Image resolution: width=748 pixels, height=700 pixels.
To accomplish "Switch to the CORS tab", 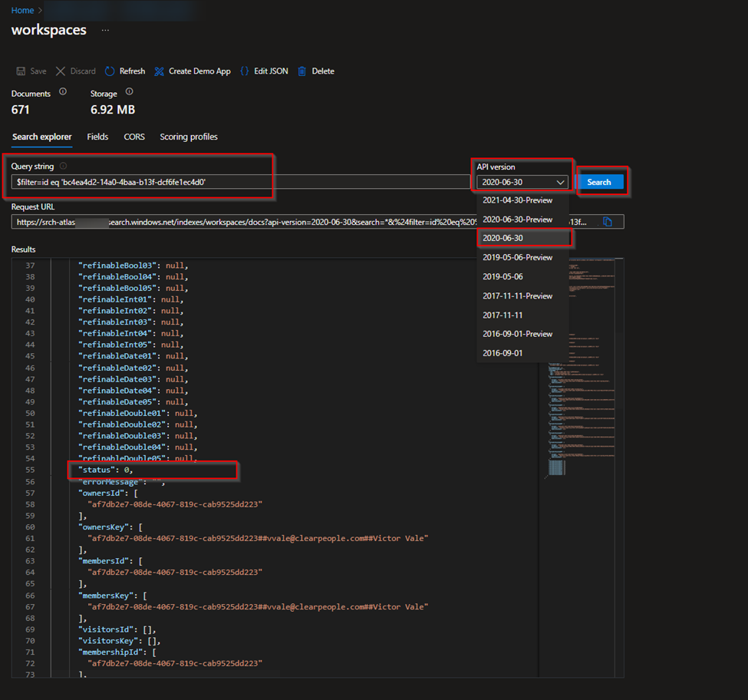I will [134, 137].
